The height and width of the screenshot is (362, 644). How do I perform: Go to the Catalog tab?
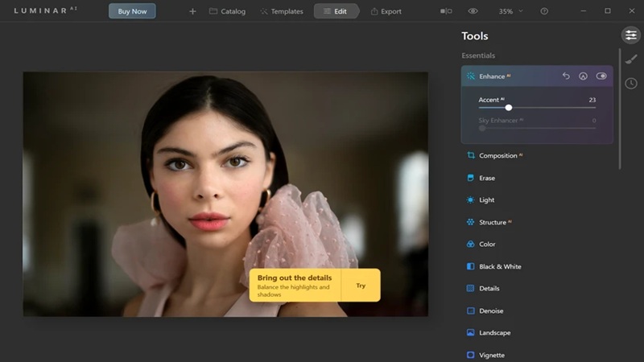[x=227, y=11]
